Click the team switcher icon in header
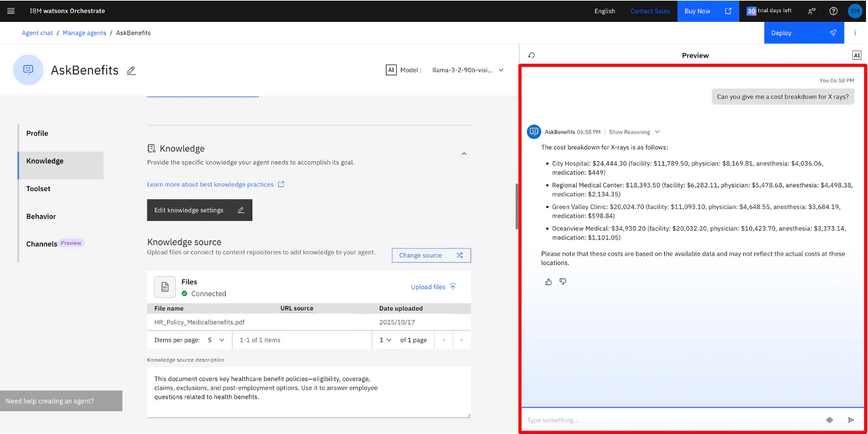The height and width of the screenshot is (434, 868). coord(812,11)
